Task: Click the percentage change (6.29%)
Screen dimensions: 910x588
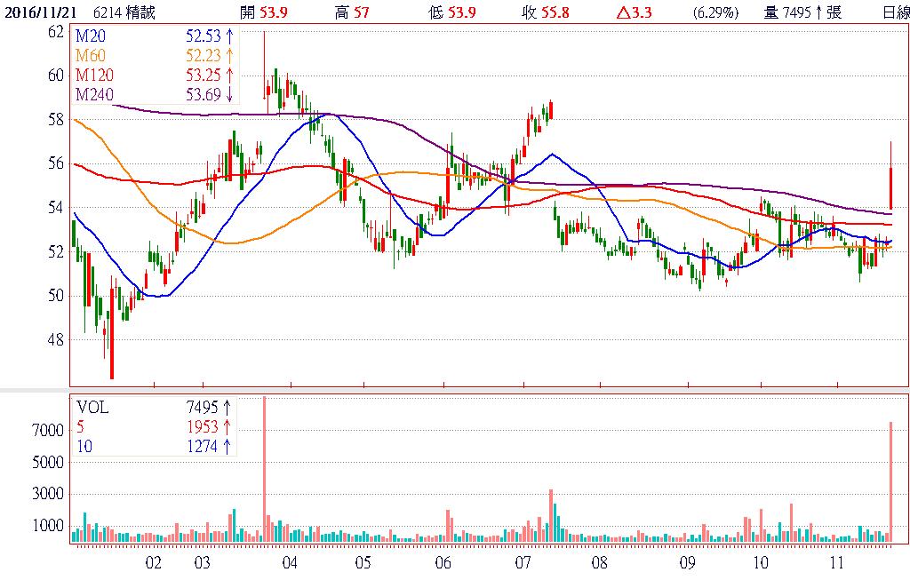Action: click(709, 12)
